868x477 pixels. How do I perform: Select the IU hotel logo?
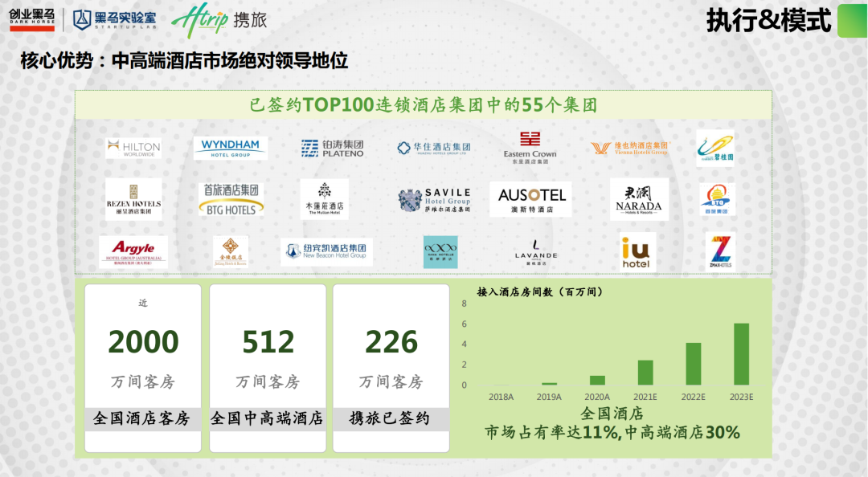[637, 252]
